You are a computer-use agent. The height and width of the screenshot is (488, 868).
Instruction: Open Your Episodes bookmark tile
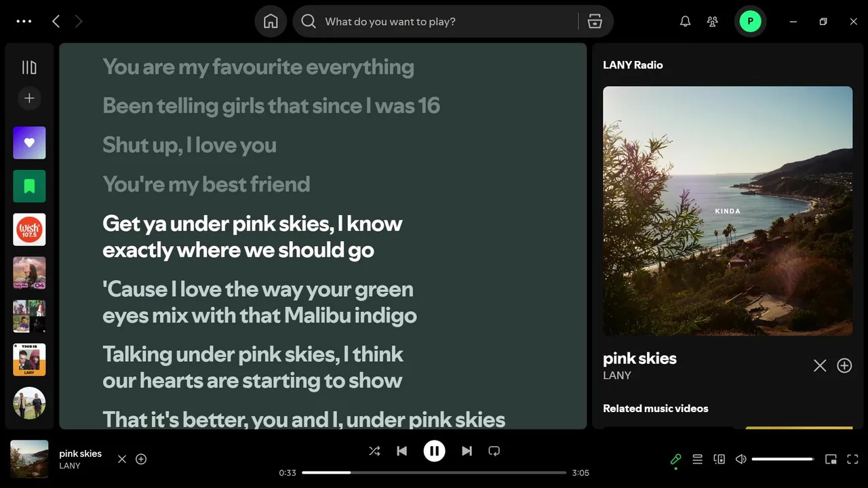[29, 186]
